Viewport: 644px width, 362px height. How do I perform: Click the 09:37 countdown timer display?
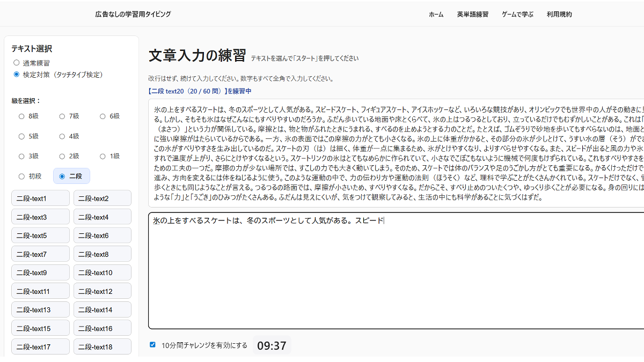[272, 346]
